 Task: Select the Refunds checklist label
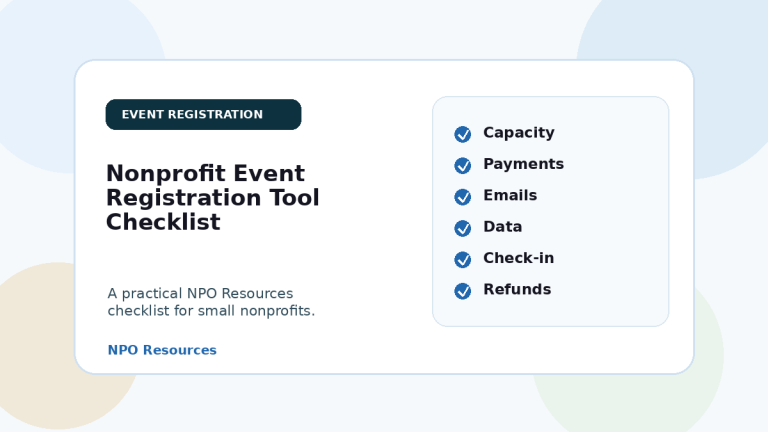click(517, 289)
